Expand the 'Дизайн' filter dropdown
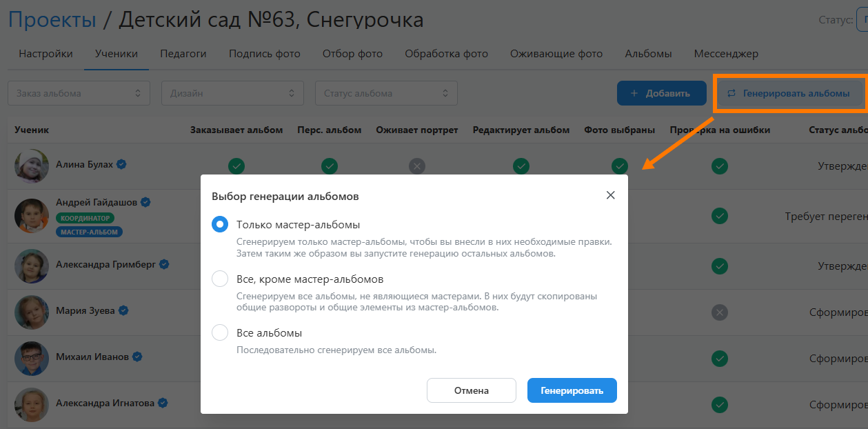868x429 pixels. (232, 93)
